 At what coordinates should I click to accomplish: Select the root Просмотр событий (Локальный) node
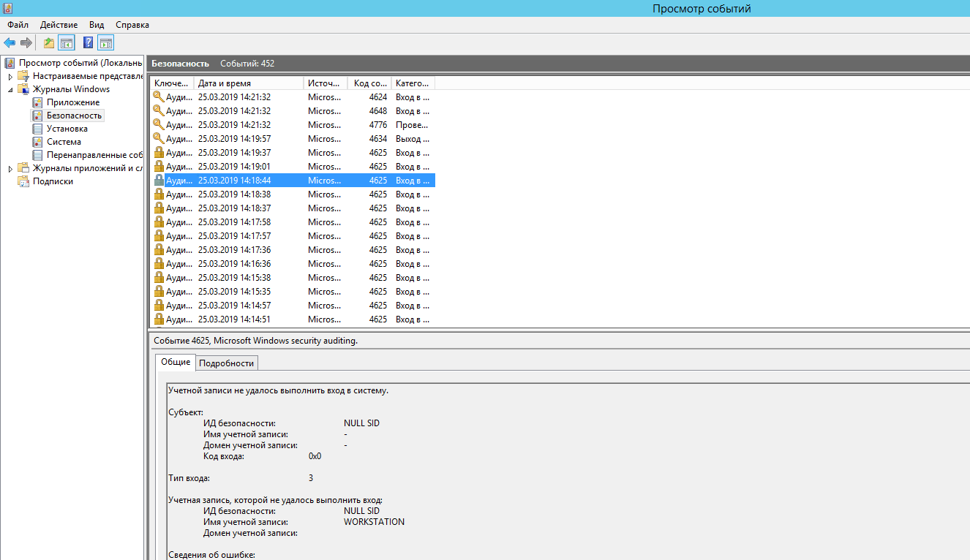tap(73, 63)
